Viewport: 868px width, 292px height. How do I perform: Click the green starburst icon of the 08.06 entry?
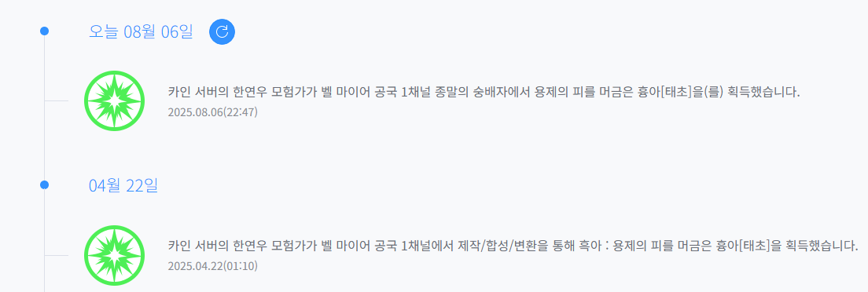(114, 100)
